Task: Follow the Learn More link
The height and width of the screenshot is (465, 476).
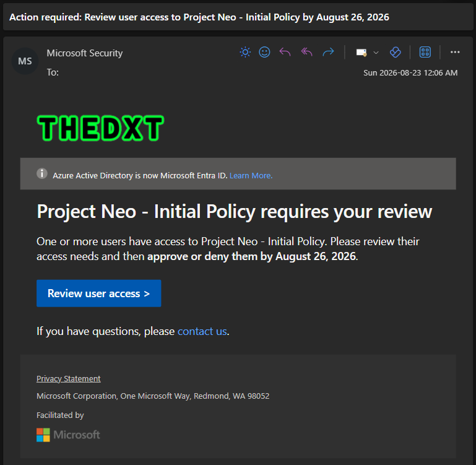Action: point(251,176)
